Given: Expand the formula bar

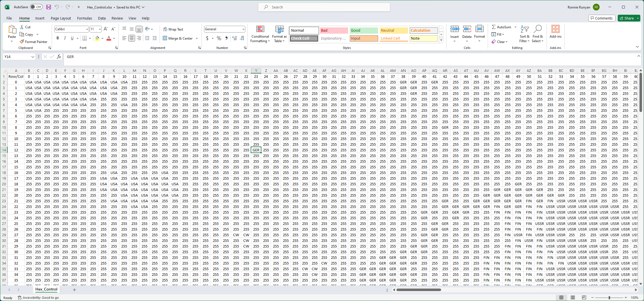Looking at the screenshot, I should 639,56.
